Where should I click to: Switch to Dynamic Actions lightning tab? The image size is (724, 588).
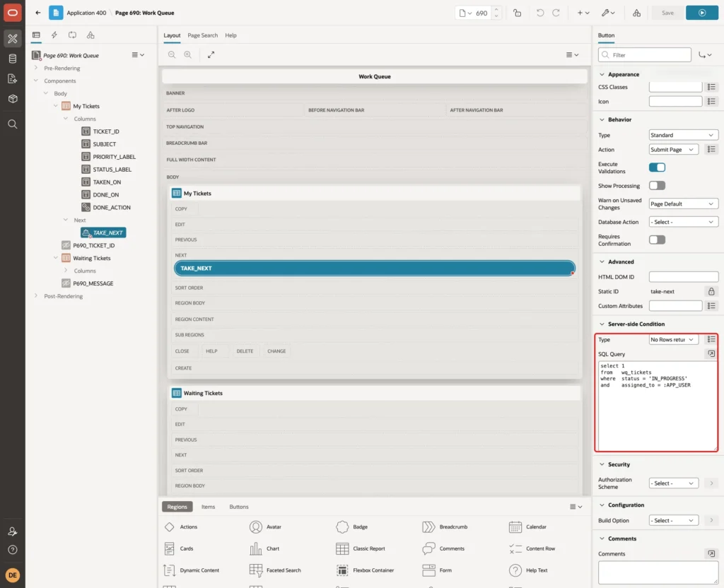(x=54, y=35)
